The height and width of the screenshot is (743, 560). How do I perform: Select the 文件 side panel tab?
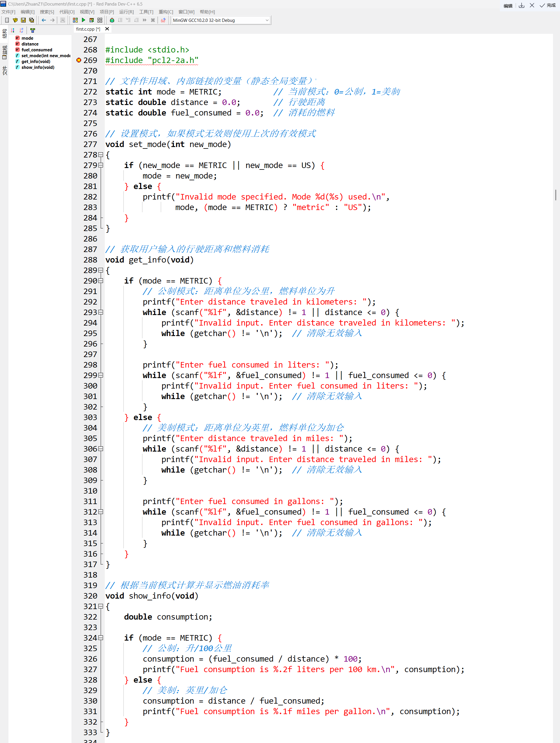click(x=4, y=71)
